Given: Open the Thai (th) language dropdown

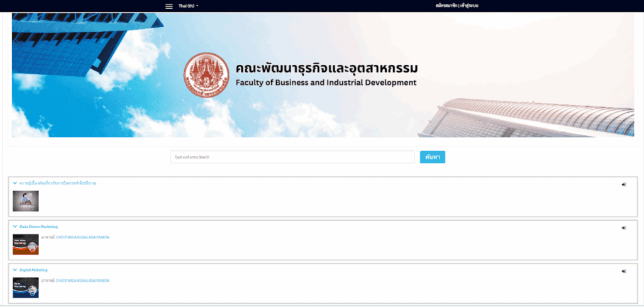Looking at the screenshot, I should [188, 6].
